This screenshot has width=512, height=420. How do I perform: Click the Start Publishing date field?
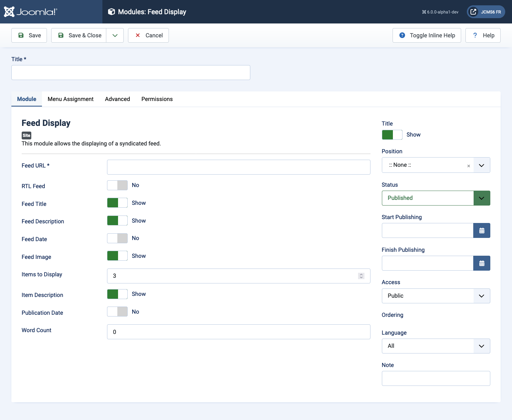point(427,230)
